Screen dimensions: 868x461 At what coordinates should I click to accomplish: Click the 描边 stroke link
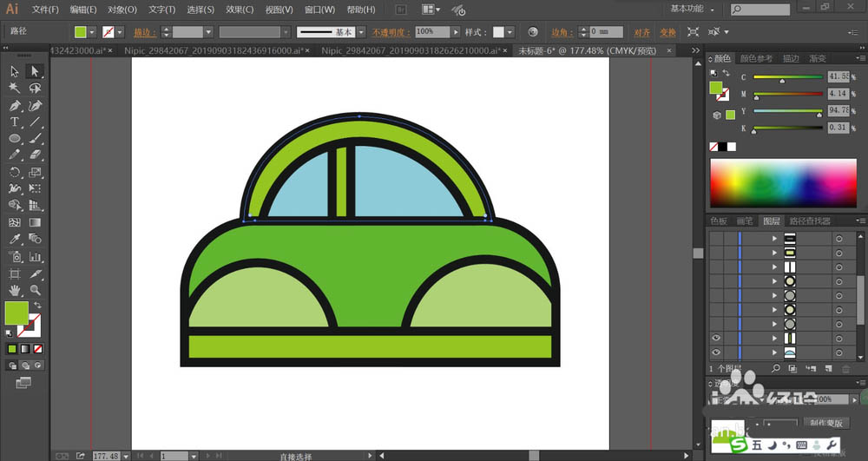[143, 32]
